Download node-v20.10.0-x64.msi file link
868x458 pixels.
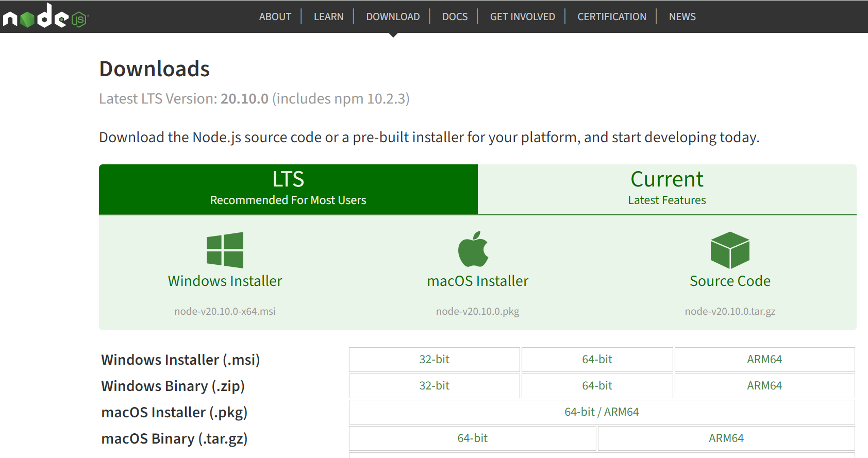(225, 311)
